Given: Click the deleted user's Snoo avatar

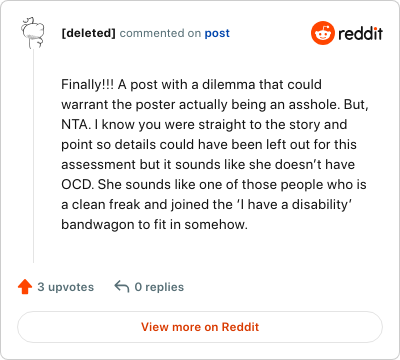Looking at the screenshot, I should [33, 33].
